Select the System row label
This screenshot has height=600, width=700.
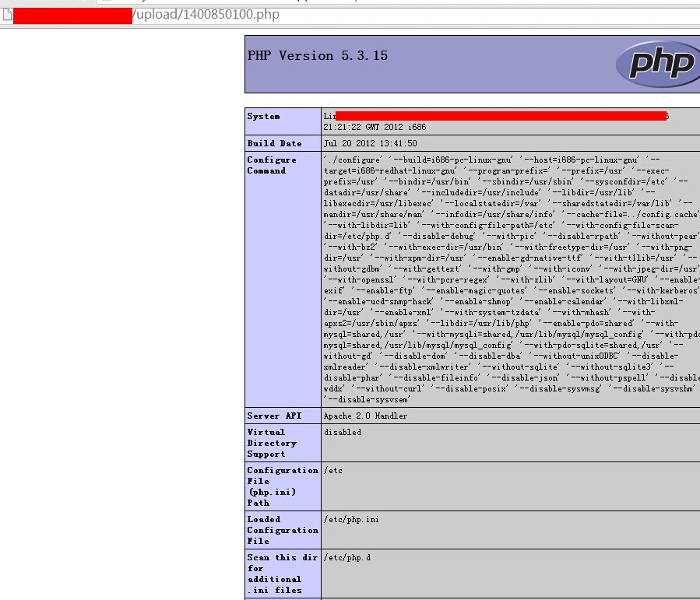tap(263, 117)
